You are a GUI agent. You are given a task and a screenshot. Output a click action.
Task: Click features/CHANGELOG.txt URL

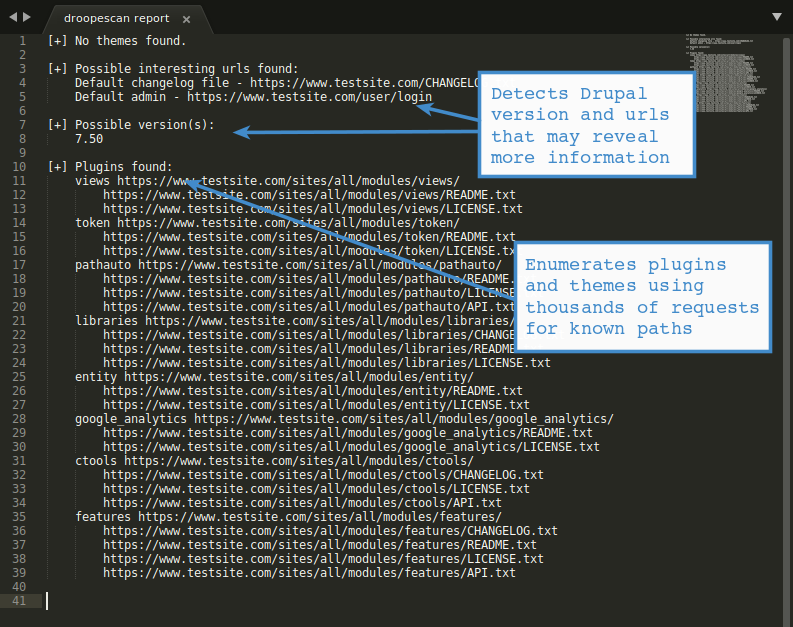330,531
